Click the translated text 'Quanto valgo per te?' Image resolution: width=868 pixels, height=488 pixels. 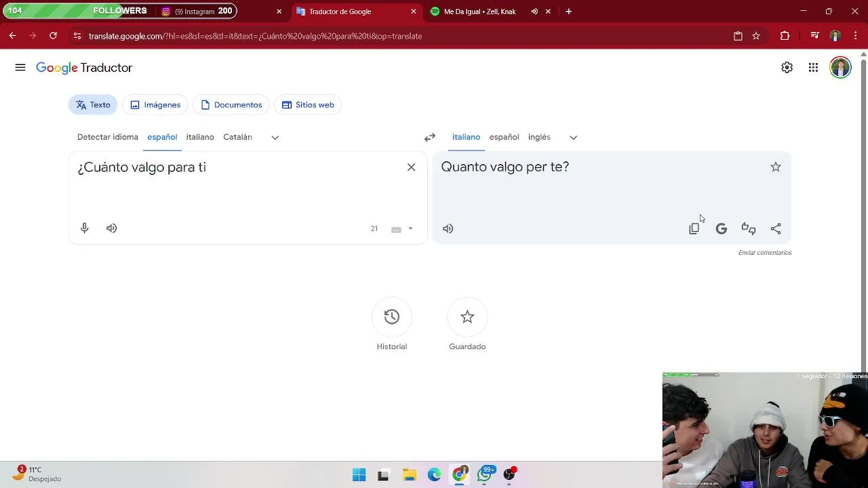coord(505,167)
